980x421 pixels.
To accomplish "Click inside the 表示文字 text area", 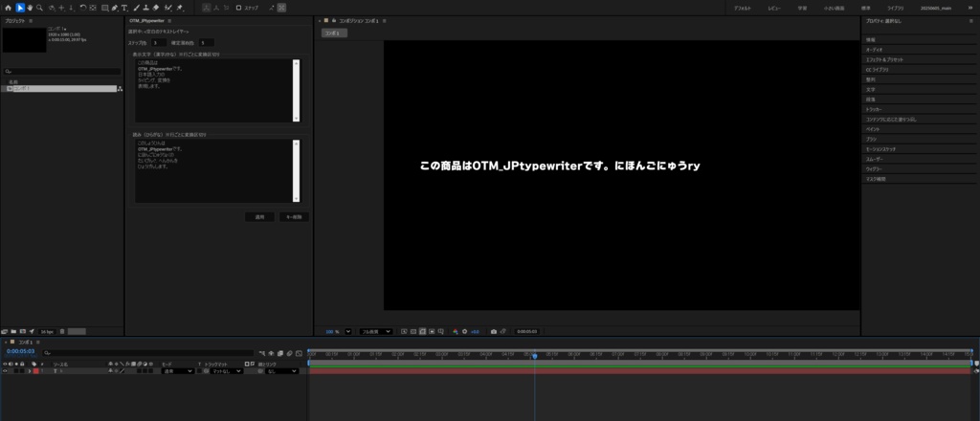I will [213, 91].
